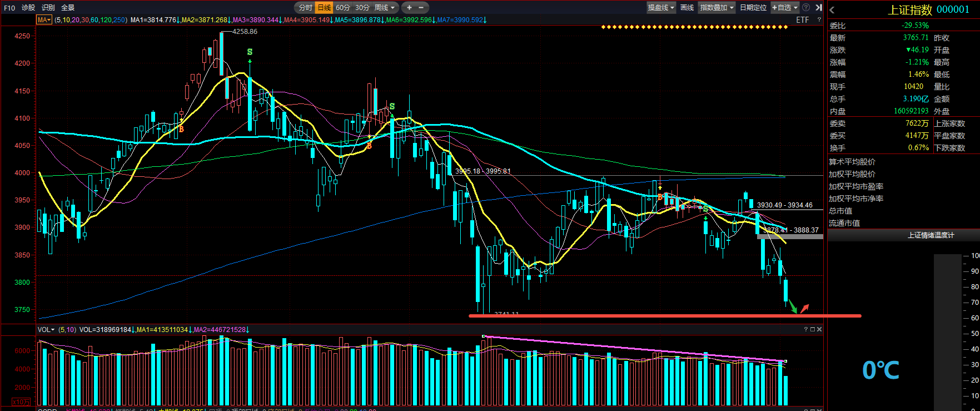
Task: Zoom in the chart with plus icon
Action: pos(409,8)
